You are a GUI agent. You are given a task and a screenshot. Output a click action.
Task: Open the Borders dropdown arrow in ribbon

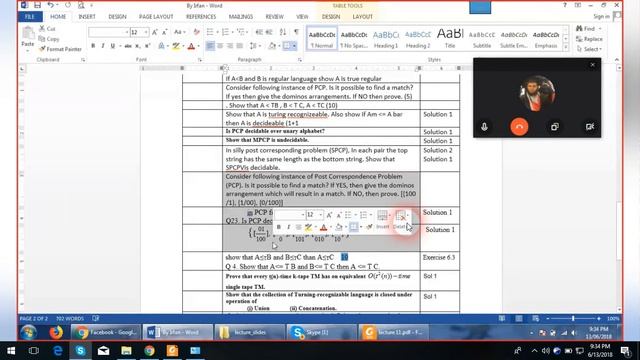coord(294,46)
